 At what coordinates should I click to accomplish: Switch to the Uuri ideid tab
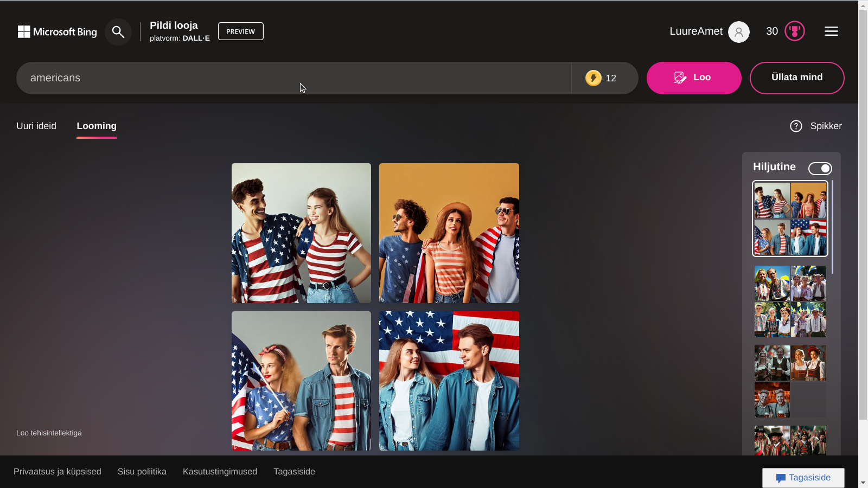pyautogui.click(x=36, y=126)
